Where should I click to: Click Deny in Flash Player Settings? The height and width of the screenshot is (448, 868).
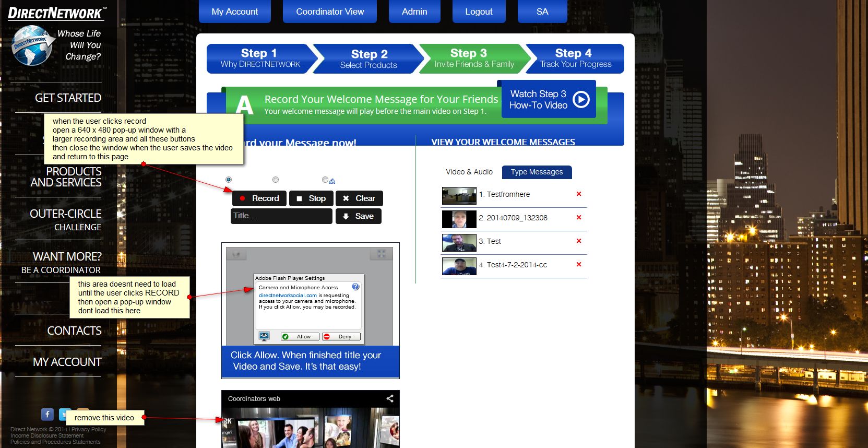click(341, 337)
